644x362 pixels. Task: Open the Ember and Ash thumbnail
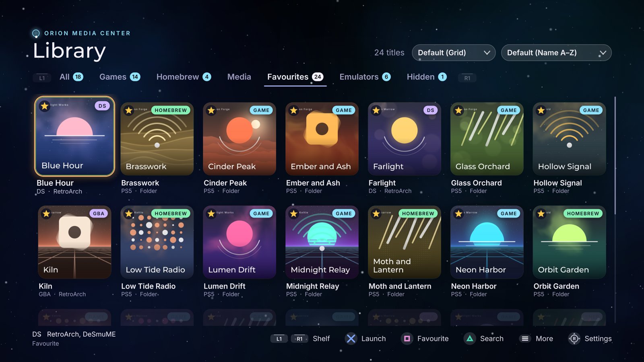(x=322, y=139)
